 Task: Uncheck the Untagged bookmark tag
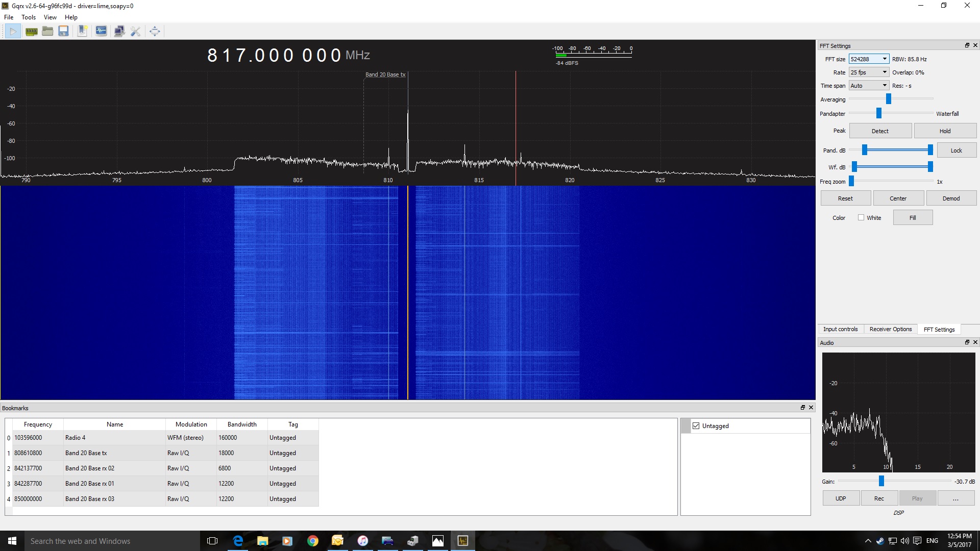coord(696,425)
